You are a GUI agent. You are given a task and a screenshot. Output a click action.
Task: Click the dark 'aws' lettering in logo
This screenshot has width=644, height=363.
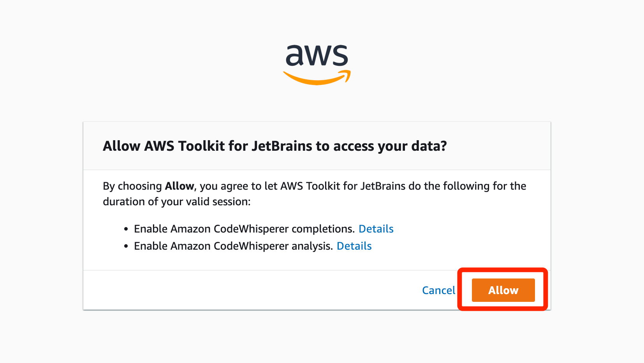point(317,55)
